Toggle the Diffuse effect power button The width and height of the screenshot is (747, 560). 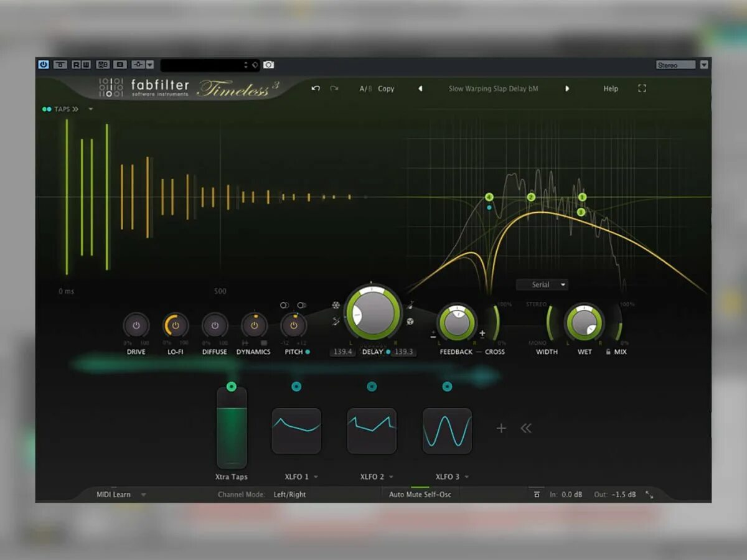215,325
